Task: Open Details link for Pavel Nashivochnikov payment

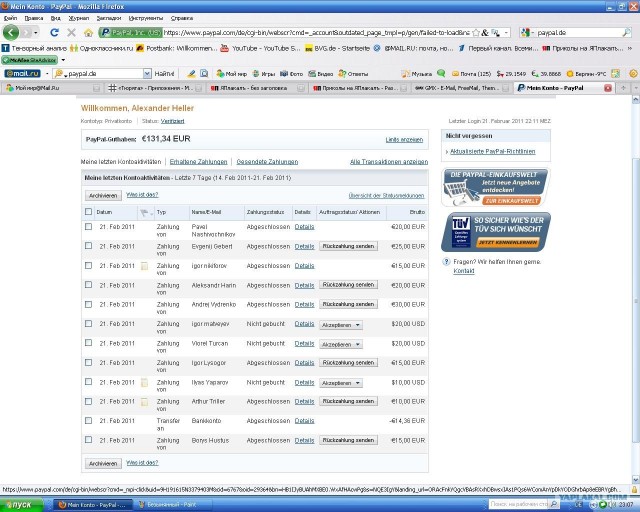Action: pyautogui.click(x=304, y=227)
